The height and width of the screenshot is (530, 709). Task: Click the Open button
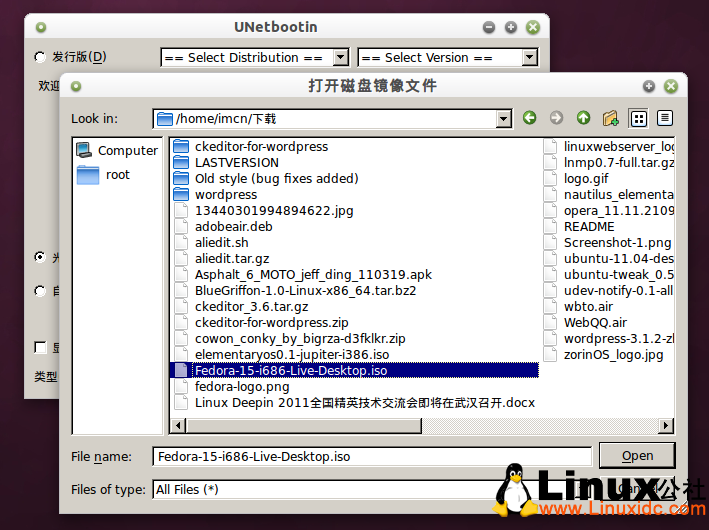coord(637,456)
